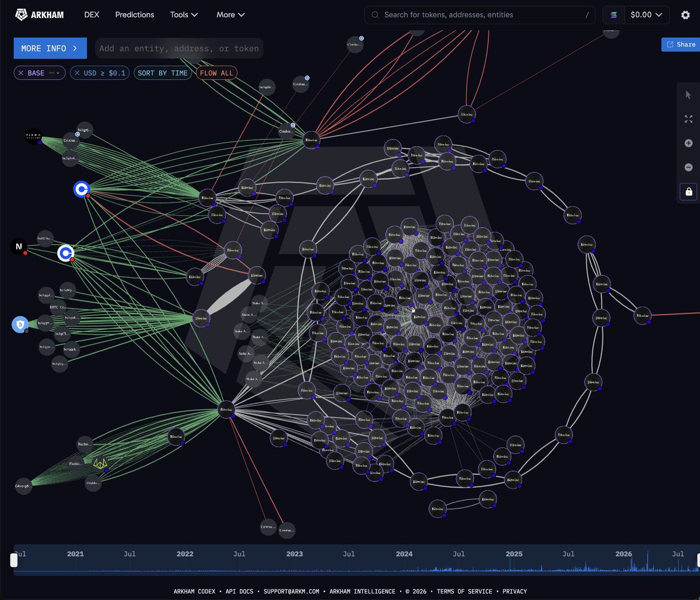The height and width of the screenshot is (600, 700).
Task: Open the $0.00 balance dropdown
Action: point(647,15)
